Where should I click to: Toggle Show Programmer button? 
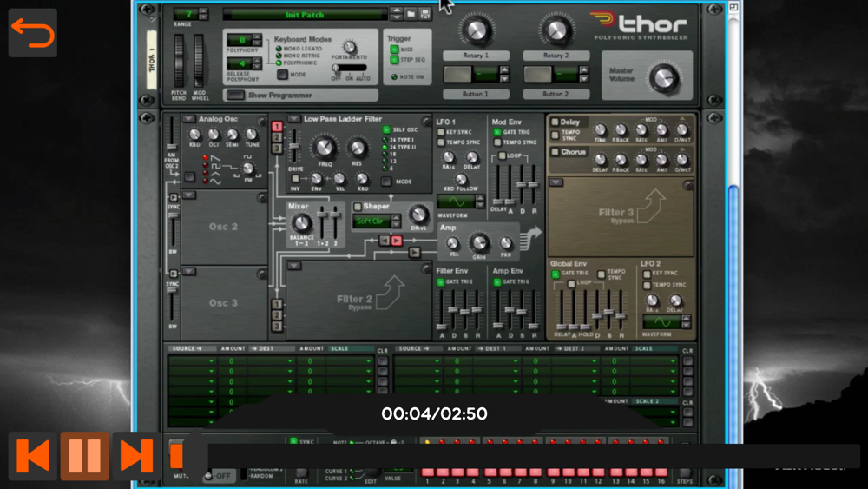click(x=236, y=96)
